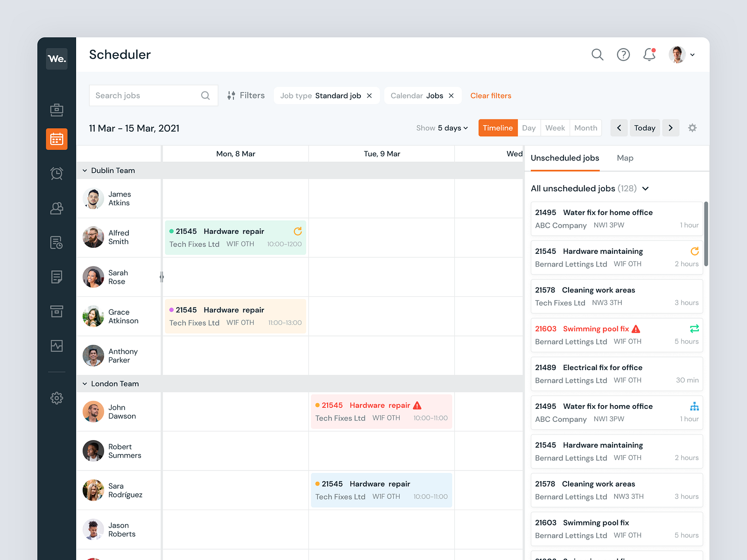Viewport: 747px width, 560px height.
Task: Open the Jobs briefcase icon in sidebar
Action: click(x=56, y=110)
